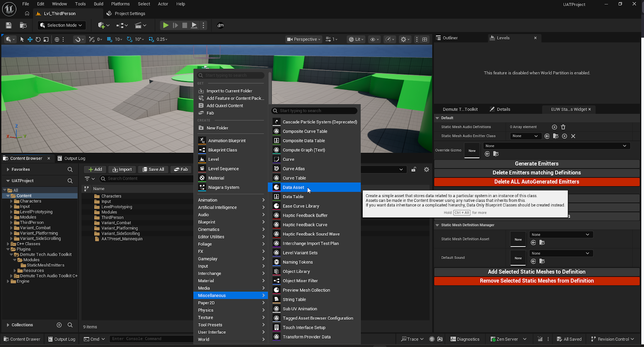
Task: Add a new collection with plus icon
Action: tap(59, 325)
